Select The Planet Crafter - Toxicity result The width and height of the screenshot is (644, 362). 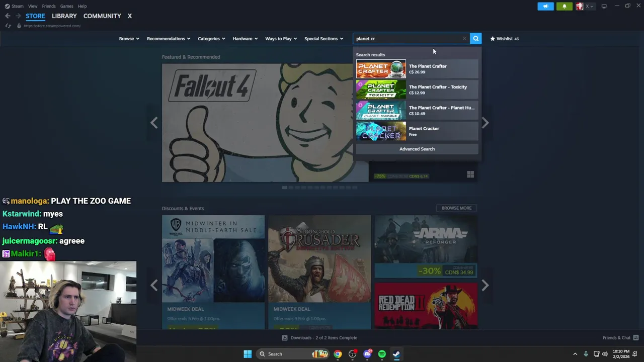pos(417,89)
